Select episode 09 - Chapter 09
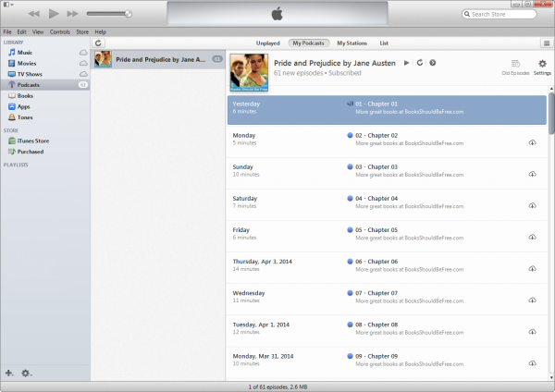This screenshot has height=392, width=555. pos(387,362)
